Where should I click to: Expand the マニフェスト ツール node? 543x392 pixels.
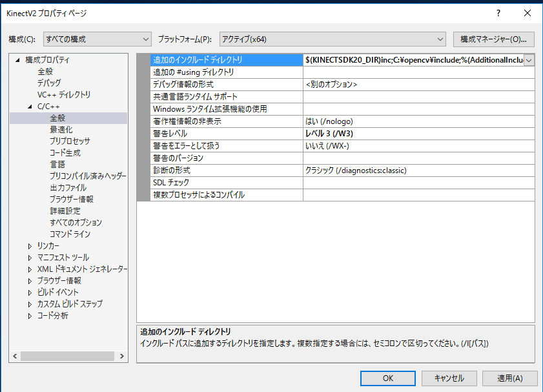[30, 258]
